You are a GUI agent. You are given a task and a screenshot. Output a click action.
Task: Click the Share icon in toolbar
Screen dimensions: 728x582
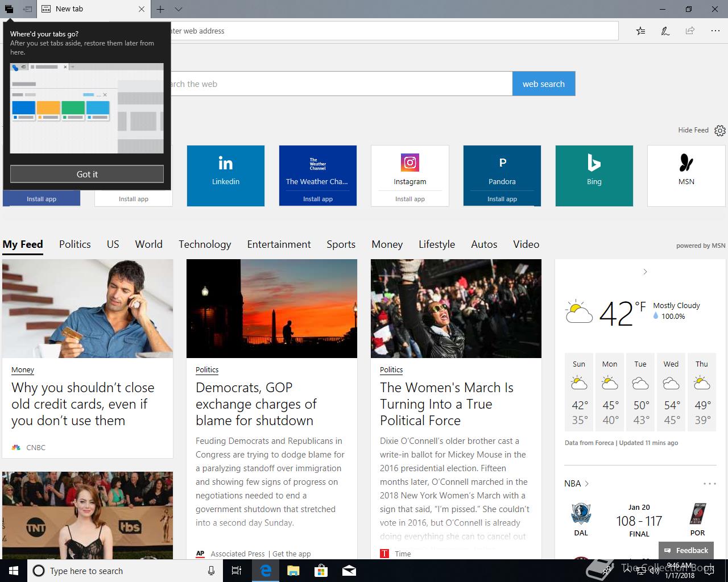coord(690,31)
